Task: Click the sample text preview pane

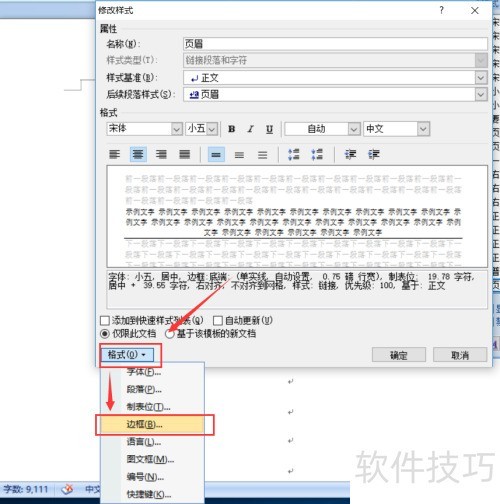Action: click(x=297, y=216)
